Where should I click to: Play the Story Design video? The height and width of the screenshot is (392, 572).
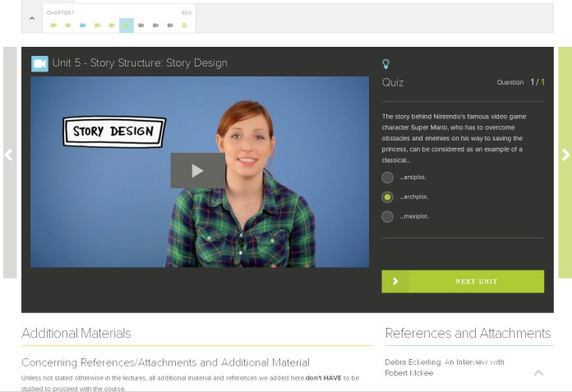point(197,171)
